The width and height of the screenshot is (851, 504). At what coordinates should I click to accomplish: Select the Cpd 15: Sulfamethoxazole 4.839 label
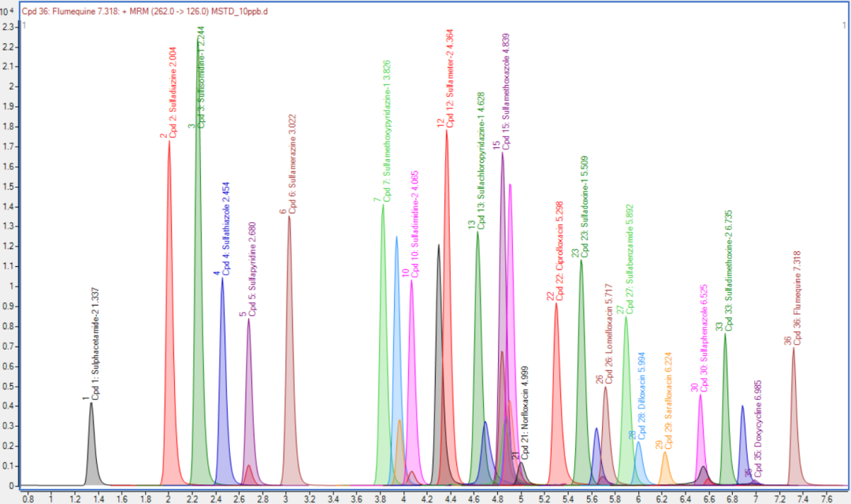click(506, 91)
